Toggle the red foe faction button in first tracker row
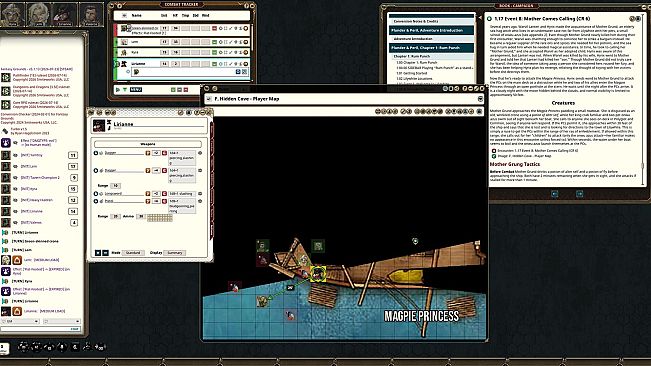Screen dimensions: 651x366 [214, 28]
